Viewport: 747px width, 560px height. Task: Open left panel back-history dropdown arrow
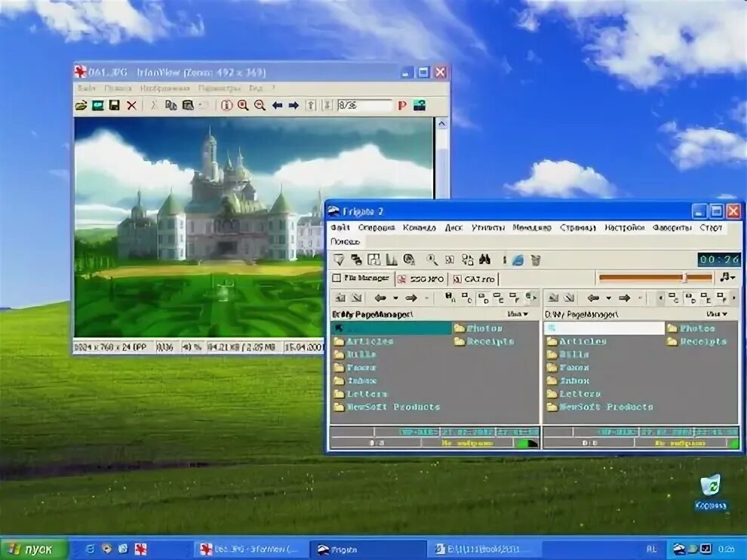395,298
